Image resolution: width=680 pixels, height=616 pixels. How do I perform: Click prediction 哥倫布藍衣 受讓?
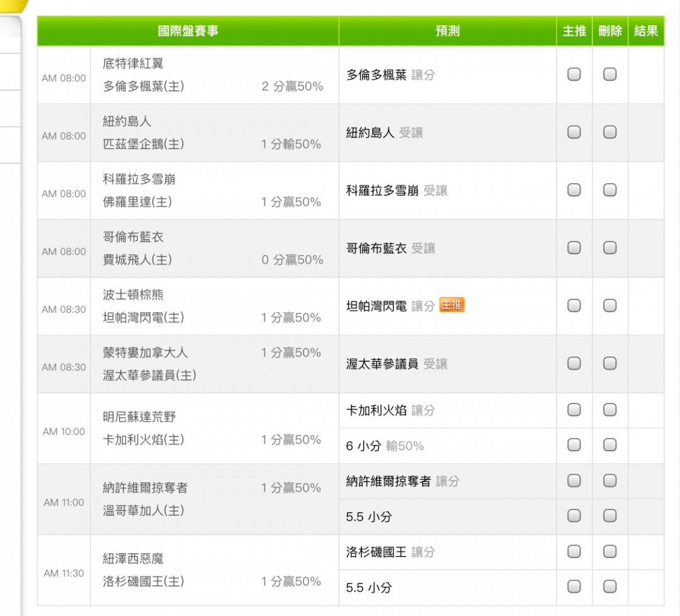click(x=390, y=249)
